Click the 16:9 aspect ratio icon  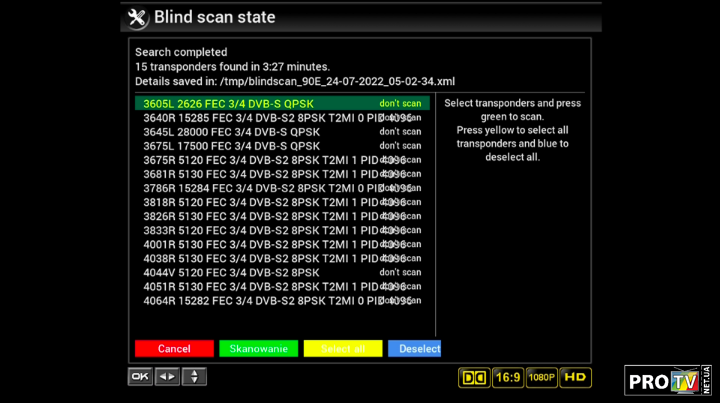[x=508, y=378]
